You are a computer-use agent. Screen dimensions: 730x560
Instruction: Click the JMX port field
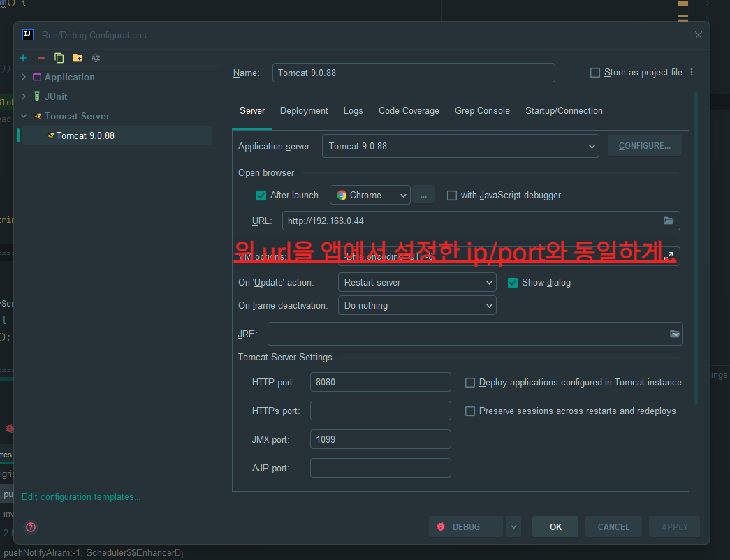pyautogui.click(x=380, y=439)
